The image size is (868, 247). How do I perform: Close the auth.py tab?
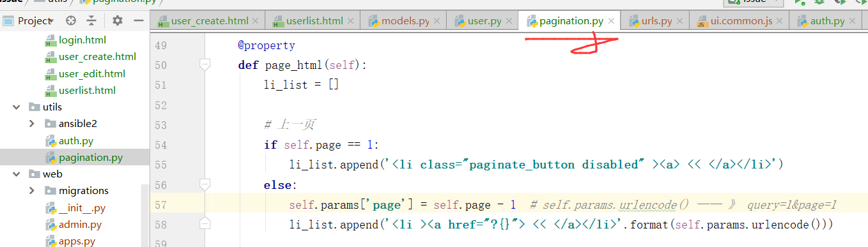pos(853,21)
